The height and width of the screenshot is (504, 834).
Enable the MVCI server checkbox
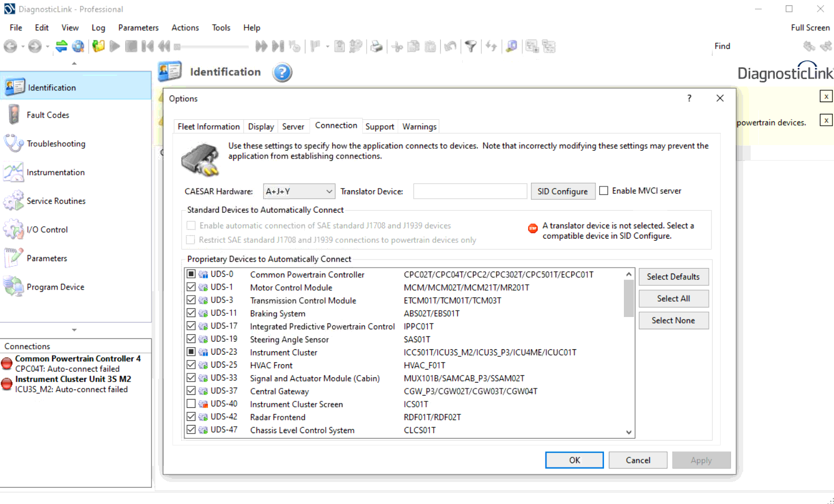pyautogui.click(x=603, y=190)
